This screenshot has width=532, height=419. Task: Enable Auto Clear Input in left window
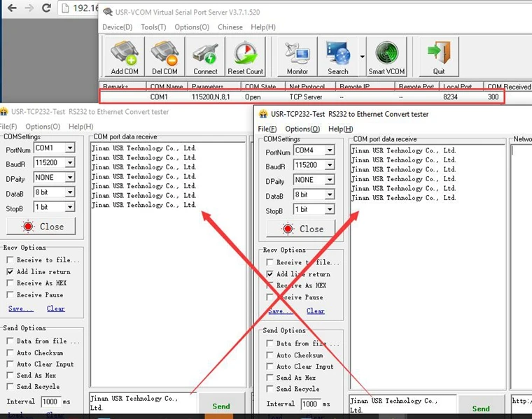[x=10, y=364]
